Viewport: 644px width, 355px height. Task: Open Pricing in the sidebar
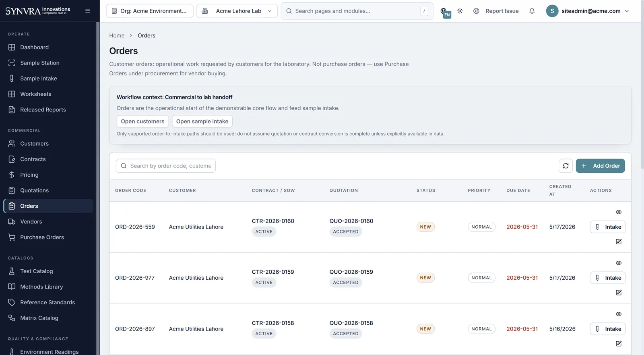[x=48, y=175]
